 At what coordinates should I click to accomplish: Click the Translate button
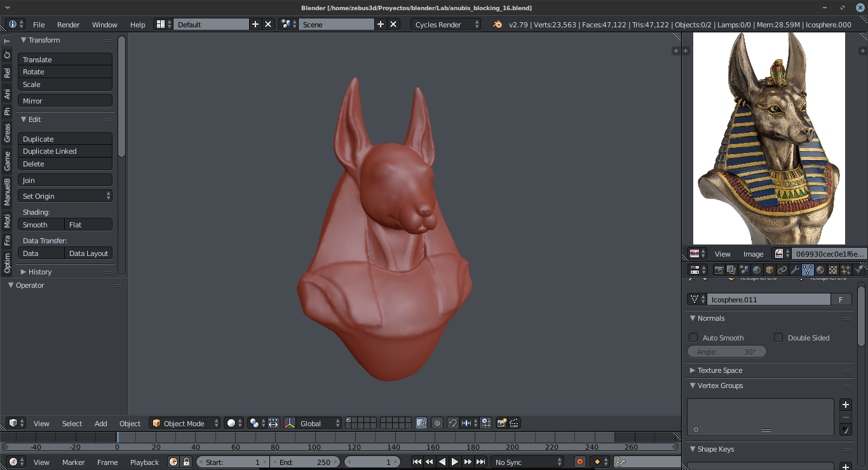(65, 60)
